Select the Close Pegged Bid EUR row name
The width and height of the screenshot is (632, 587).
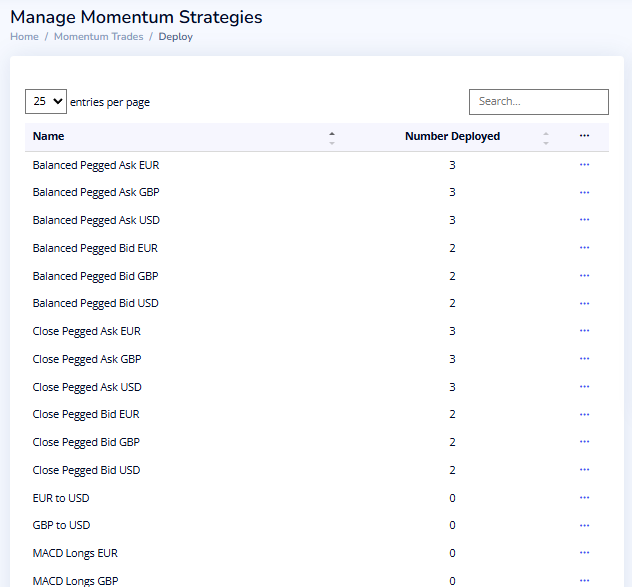(x=86, y=414)
